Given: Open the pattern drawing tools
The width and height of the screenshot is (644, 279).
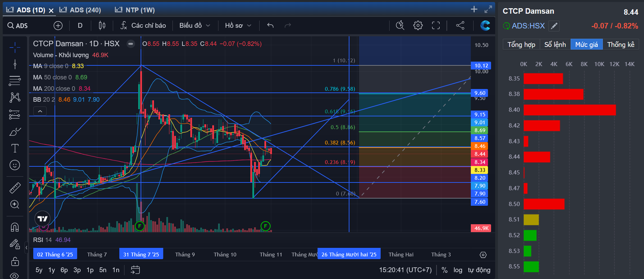Looking at the screenshot, I should click(x=15, y=98).
